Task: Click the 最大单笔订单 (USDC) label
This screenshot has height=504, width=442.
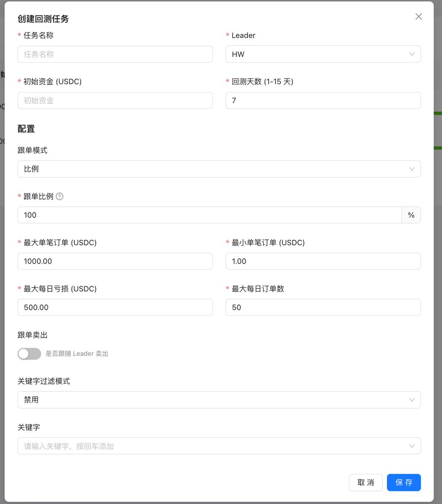Action: 60,242
